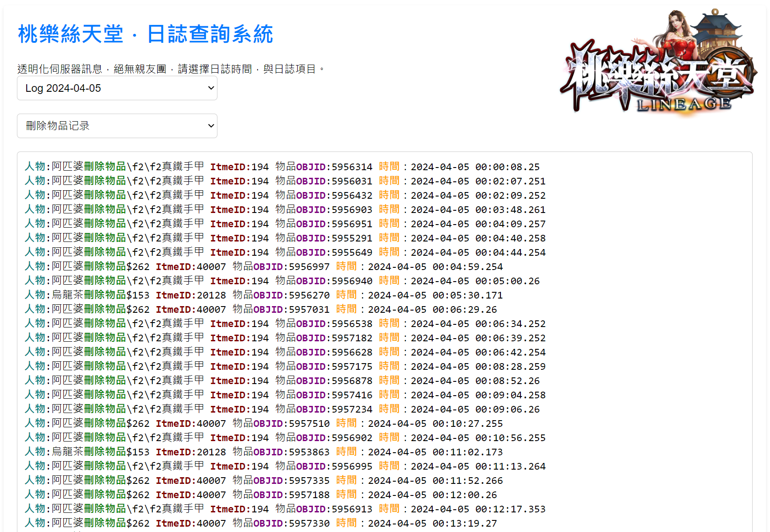Click timestamp 00:00:08.25 in the first row

[x=508, y=167]
